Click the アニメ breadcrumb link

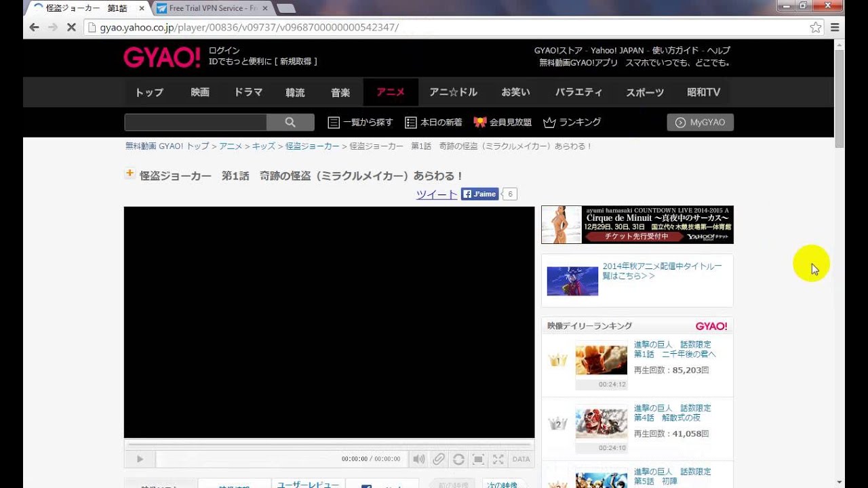231,146
